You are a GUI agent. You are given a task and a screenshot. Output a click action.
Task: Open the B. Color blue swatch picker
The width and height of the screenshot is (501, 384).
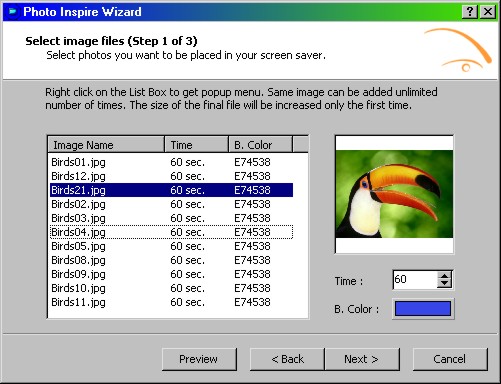[x=423, y=308]
